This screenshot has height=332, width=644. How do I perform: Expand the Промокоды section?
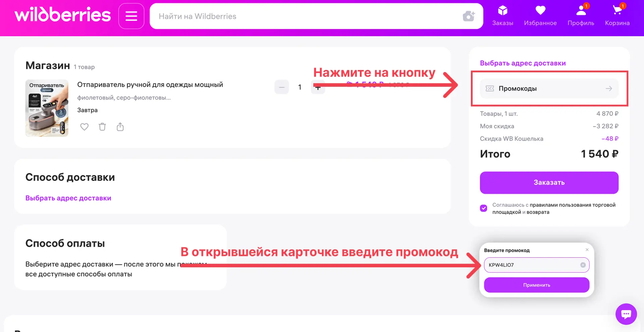pyautogui.click(x=549, y=88)
